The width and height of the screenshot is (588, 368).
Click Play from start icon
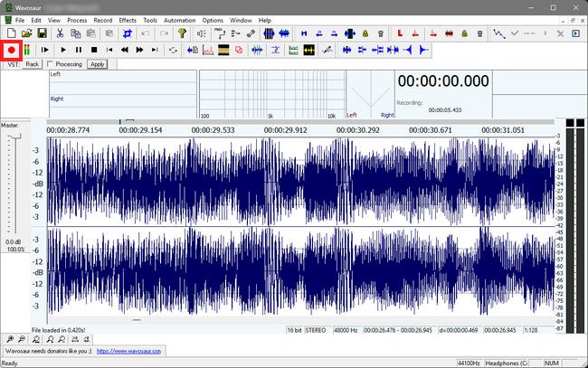point(45,50)
